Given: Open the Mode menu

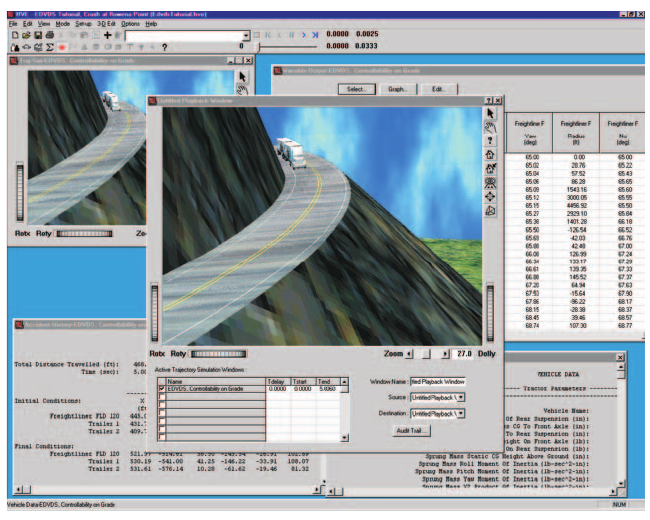Looking at the screenshot, I should 63,24.
